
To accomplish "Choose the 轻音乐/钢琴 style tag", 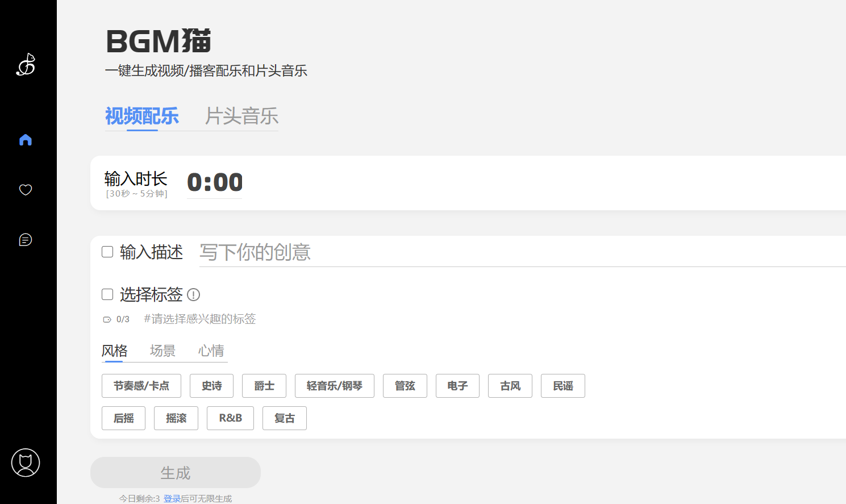I will point(334,386).
